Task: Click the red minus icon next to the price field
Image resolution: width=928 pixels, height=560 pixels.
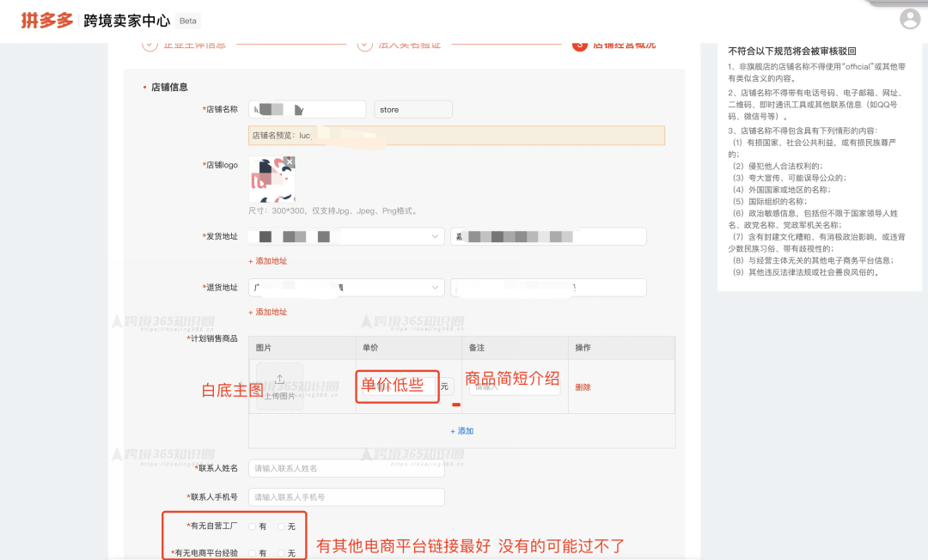Action: (x=455, y=404)
